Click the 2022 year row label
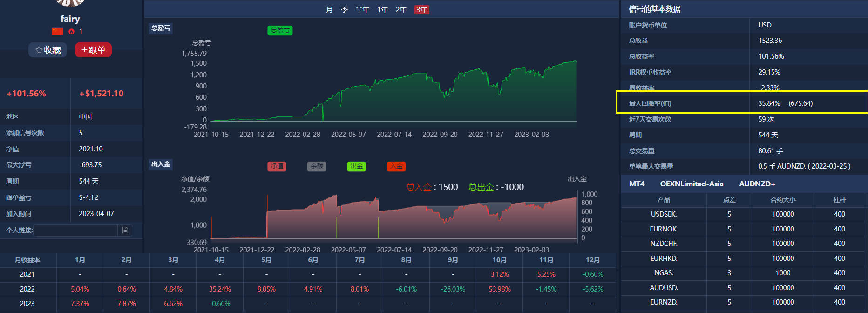The height and width of the screenshot is (313, 868). [27, 289]
